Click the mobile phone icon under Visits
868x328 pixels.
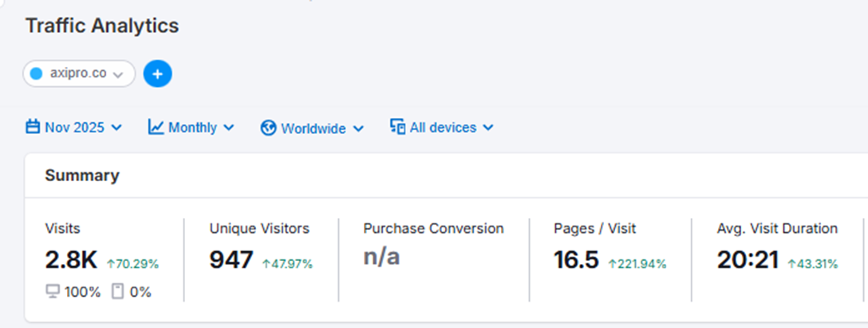(118, 291)
